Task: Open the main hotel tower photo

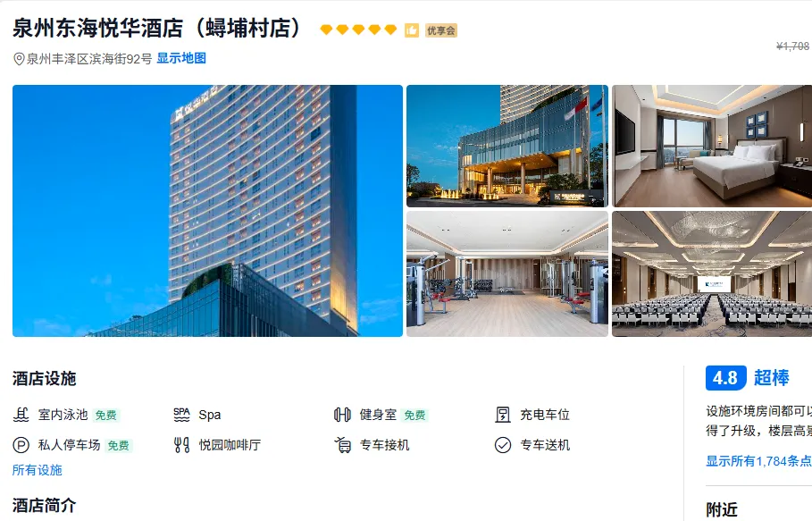Action: pos(207,211)
